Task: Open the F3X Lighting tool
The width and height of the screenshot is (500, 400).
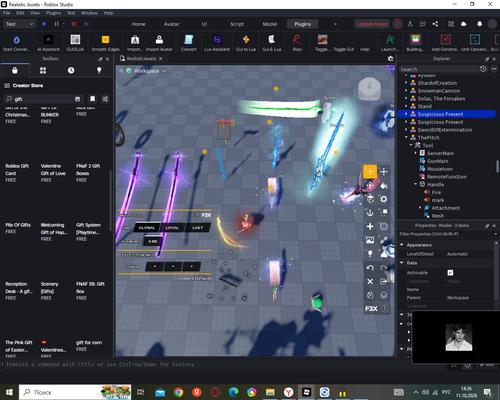Action: [370, 254]
